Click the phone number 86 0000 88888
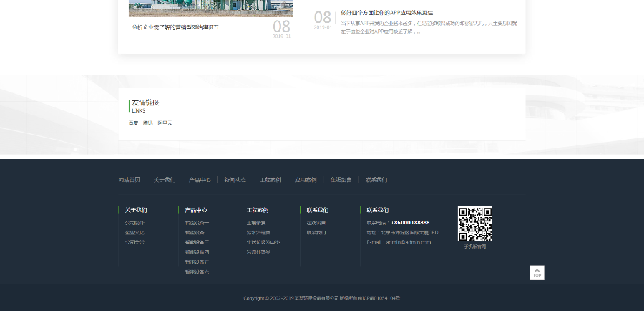This screenshot has height=311, width=644. tap(411, 223)
